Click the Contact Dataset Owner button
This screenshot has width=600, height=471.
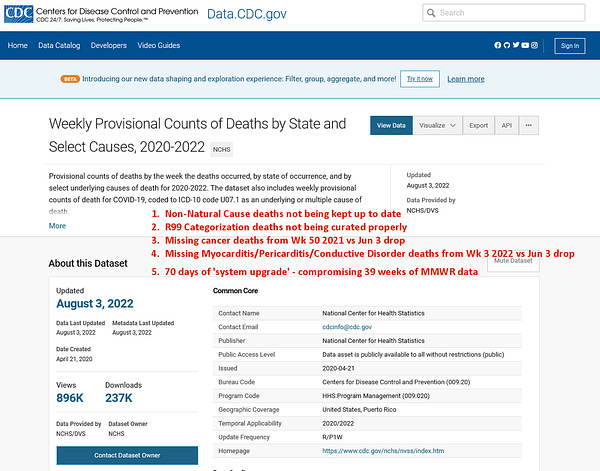(127, 455)
